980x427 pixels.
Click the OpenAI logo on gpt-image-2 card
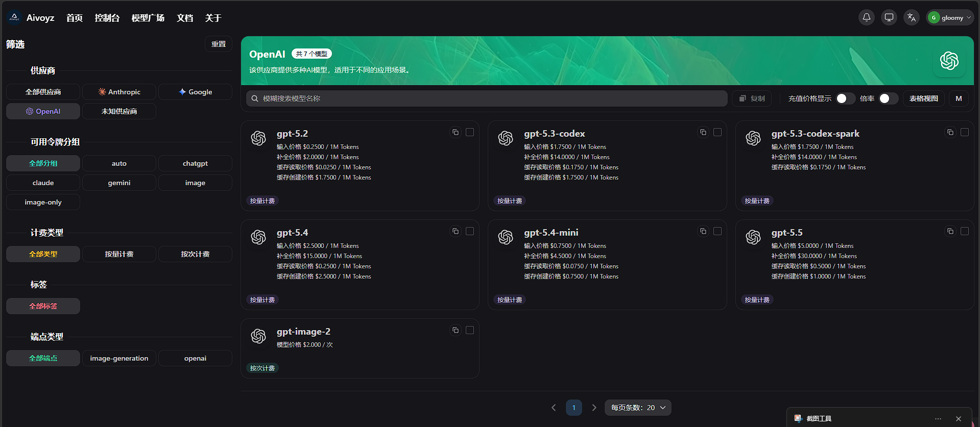tap(258, 336)
